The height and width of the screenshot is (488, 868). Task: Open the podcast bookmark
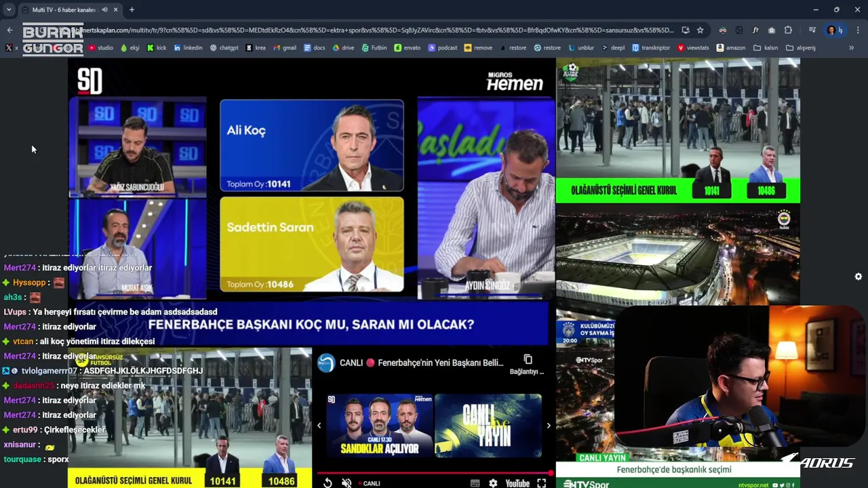pyautogui.click(x=442, y=47)
